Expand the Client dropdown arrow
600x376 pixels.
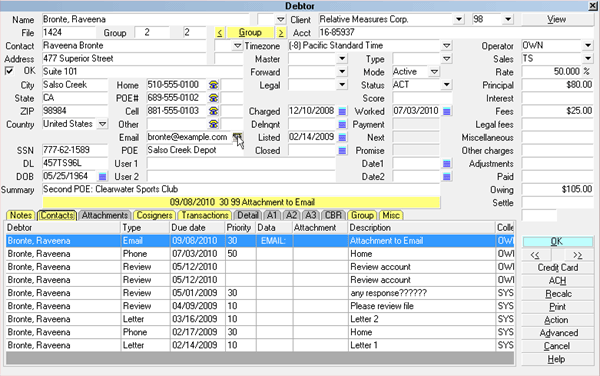[458, 19]
